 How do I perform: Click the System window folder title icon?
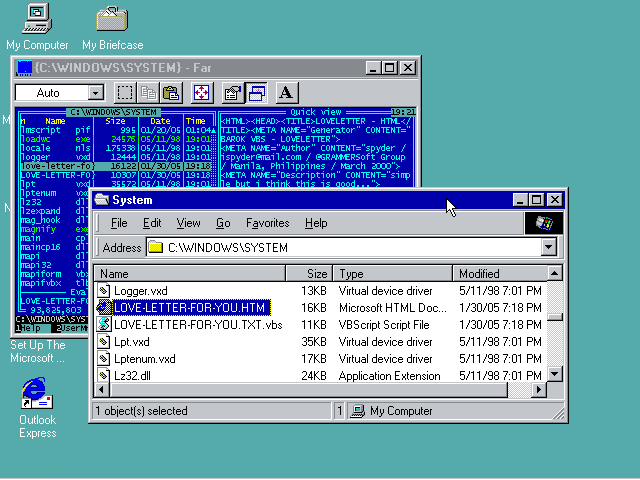[102, 200]
